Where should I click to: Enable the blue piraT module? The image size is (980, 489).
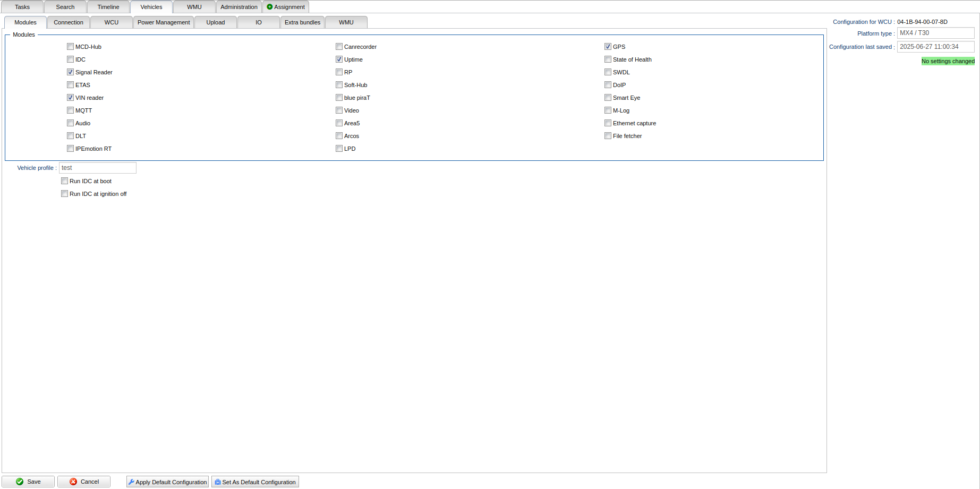coord(339,98)
